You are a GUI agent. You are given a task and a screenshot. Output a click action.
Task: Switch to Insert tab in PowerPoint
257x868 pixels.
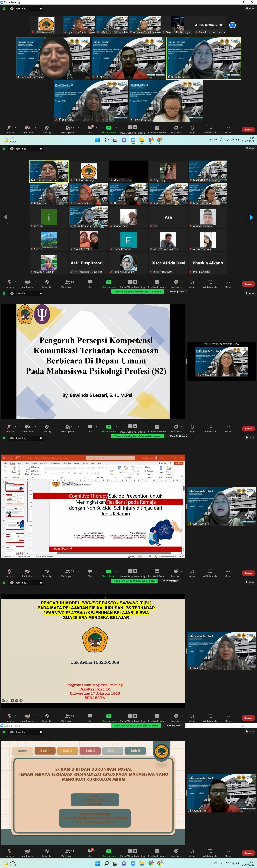click(x=20, y=463)
